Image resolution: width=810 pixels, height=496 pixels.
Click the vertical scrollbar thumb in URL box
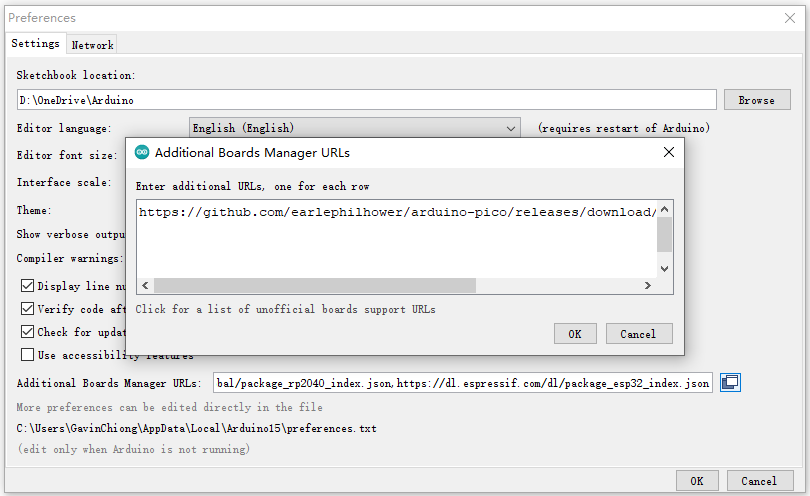664,235
